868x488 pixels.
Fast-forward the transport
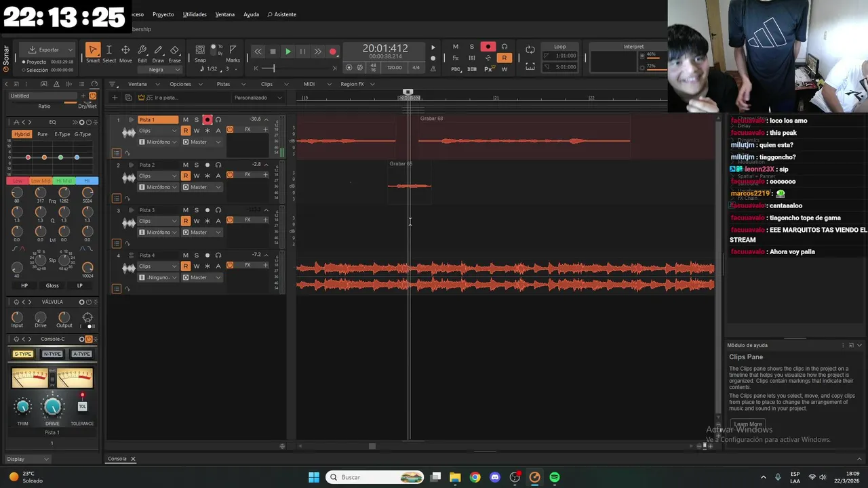click(317, 52)
